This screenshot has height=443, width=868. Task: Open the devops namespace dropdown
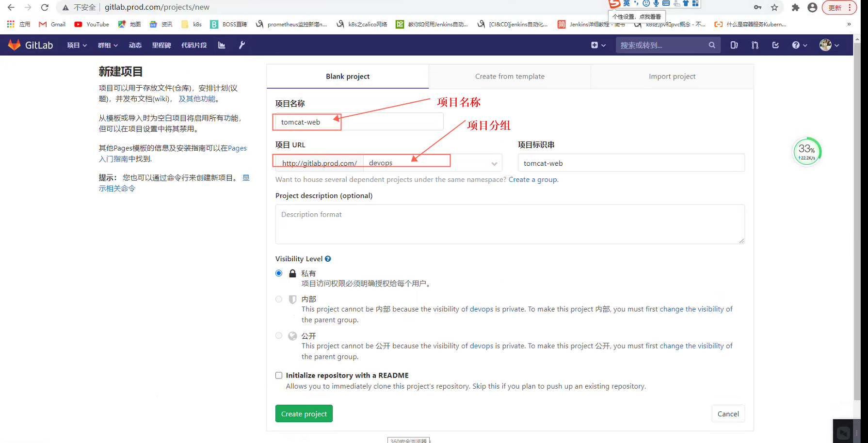click(433, 163)
